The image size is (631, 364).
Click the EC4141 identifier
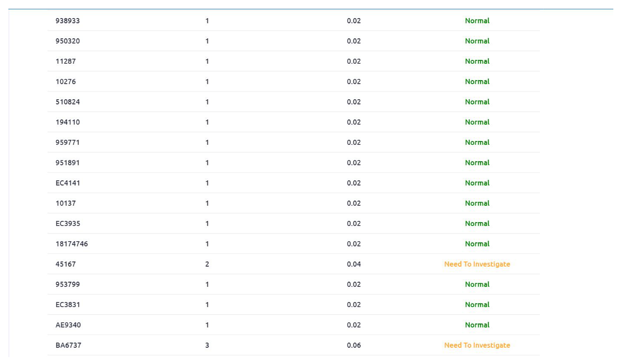point(67,183)
